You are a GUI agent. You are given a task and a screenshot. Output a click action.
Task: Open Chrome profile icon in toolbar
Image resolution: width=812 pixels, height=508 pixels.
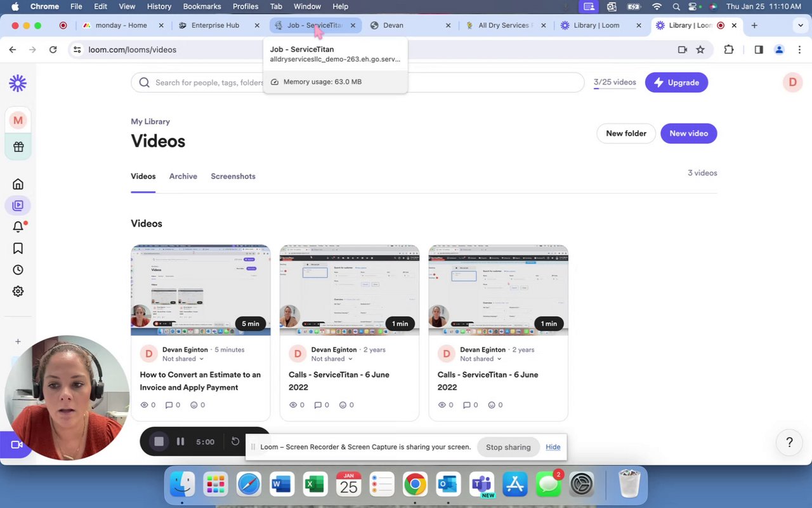coord(779,50)
